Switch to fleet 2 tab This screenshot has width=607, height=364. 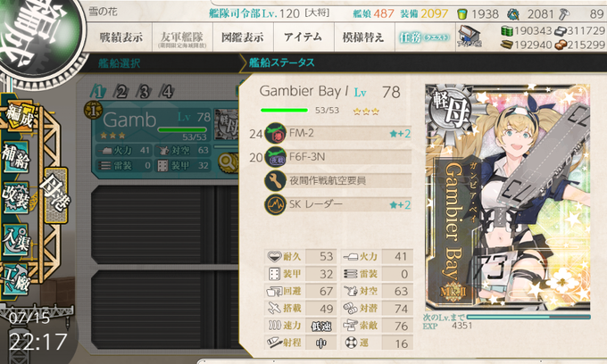pos(121,92)
